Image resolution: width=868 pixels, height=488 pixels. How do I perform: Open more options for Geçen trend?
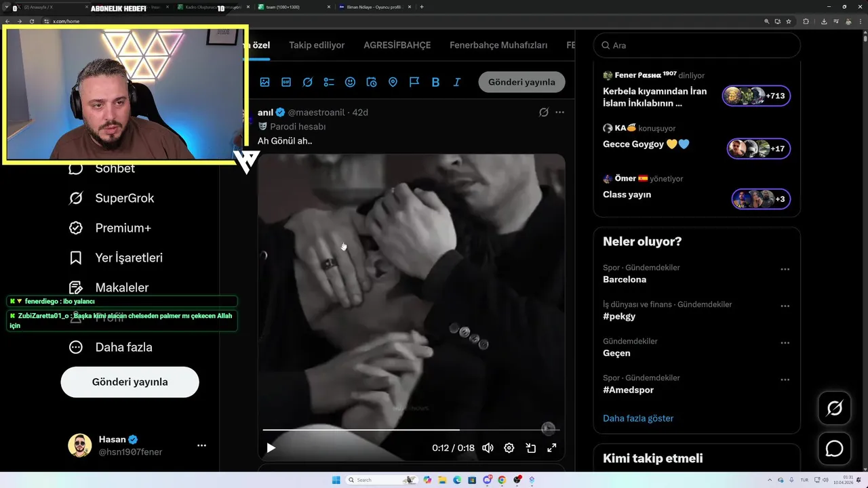[785, 343]
